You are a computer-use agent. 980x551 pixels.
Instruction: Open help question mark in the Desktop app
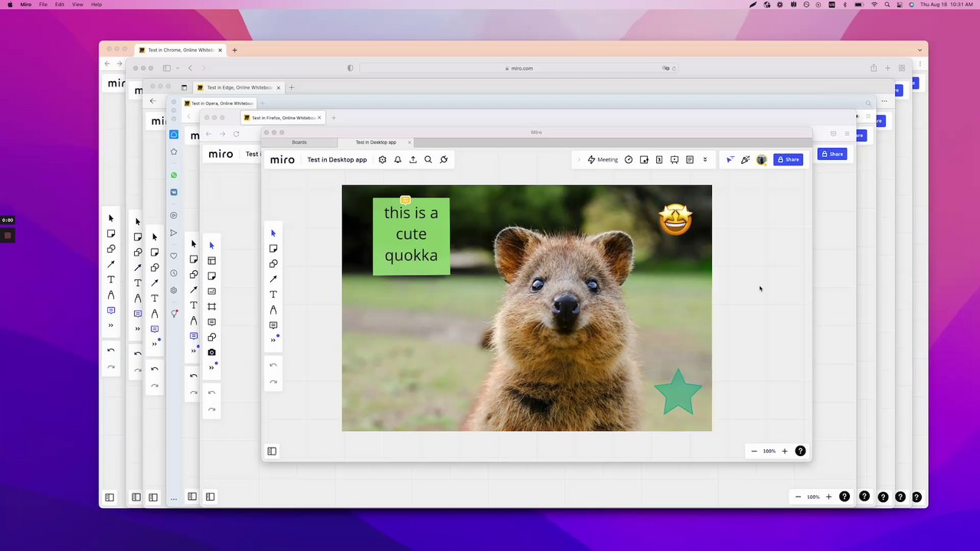(800, 452)
